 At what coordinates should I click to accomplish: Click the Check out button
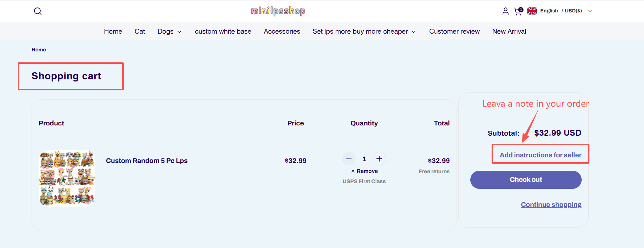point(526,180)
